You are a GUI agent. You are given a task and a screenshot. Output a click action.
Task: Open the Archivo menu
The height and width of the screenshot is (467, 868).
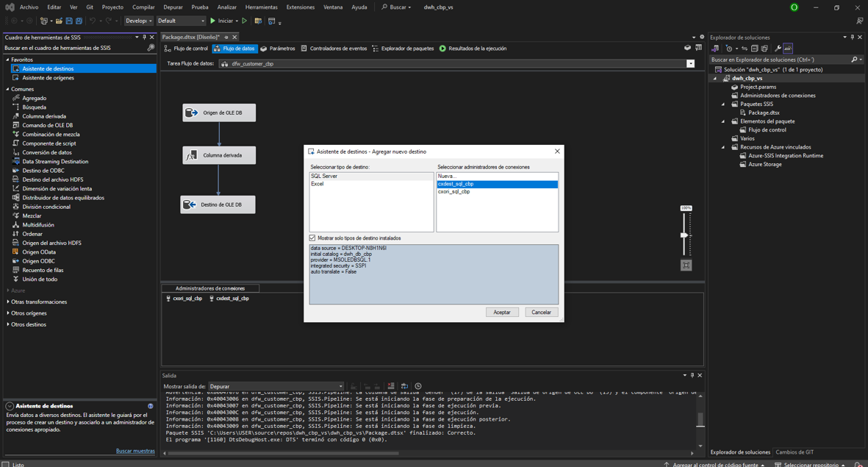(x=29, y=7)
